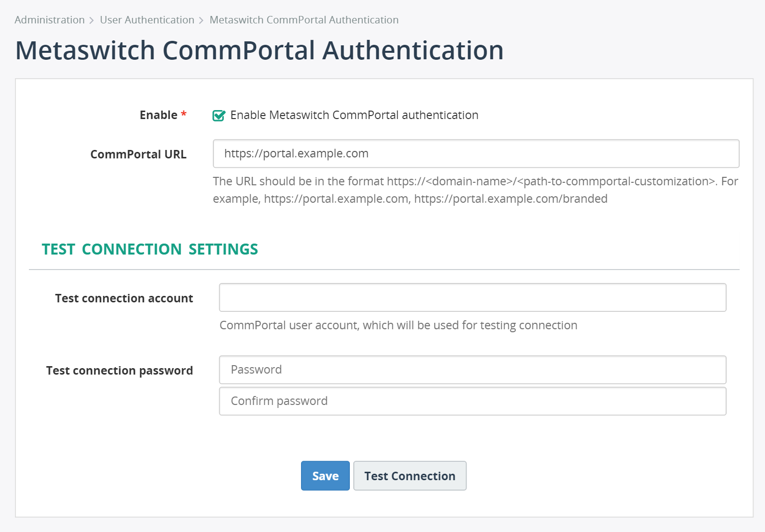Click the Enable Metaswitch CommPortal authentication label
The height and width of the screenshot is (532, 765).
(x=354, y=115)
